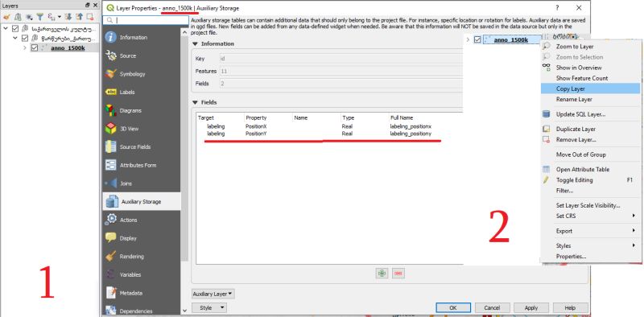This screenshot has height=317, width=644.
Task: Click the Collapse All icon in Layers
Action: (x=79, y=17)
